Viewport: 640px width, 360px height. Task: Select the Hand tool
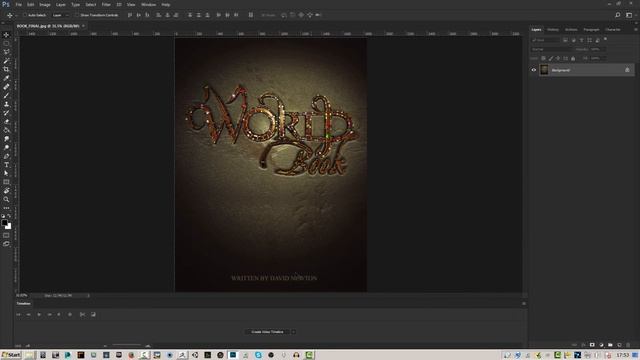(x=6, y=191)
